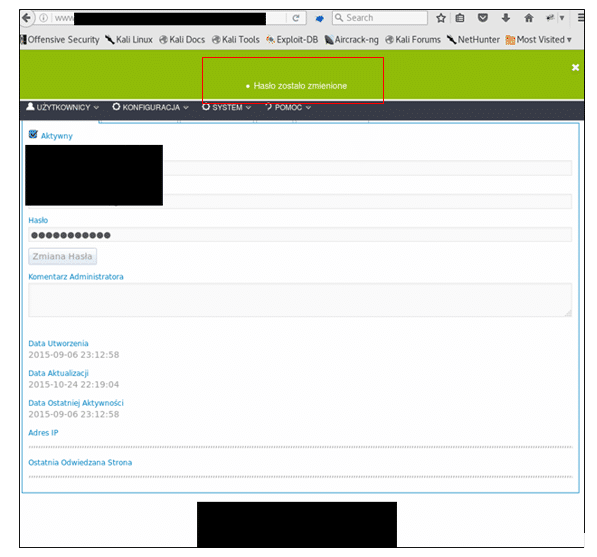Go back with the browser back arrow
597x557 pixels.
[27, 18]
